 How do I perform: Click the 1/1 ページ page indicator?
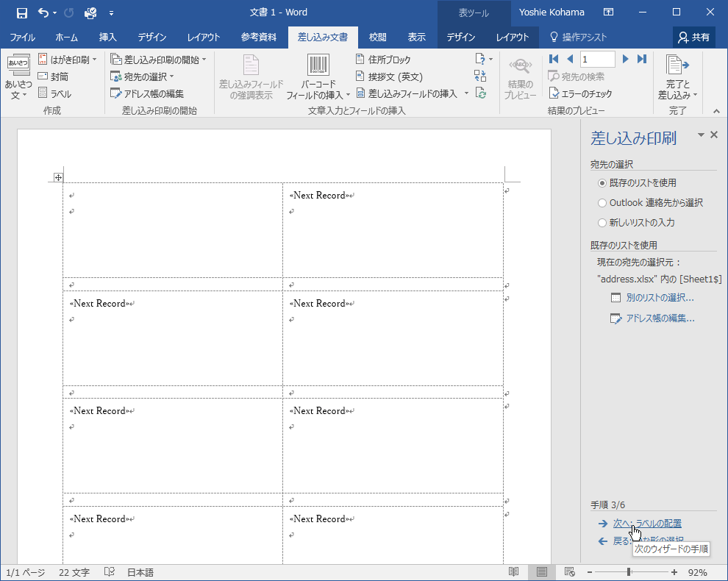26,572
